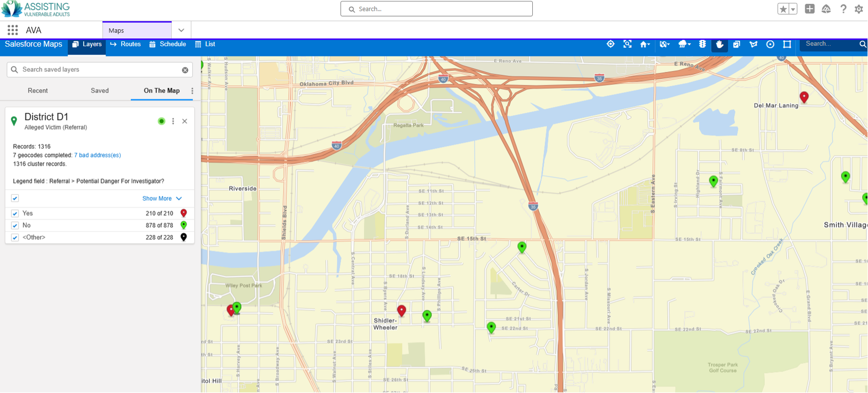The height and width of the screenshot is (393, 868).
Task: Toggle the <Other> legend checkbox
Action: pyautogui.click(x=15, y=238)
